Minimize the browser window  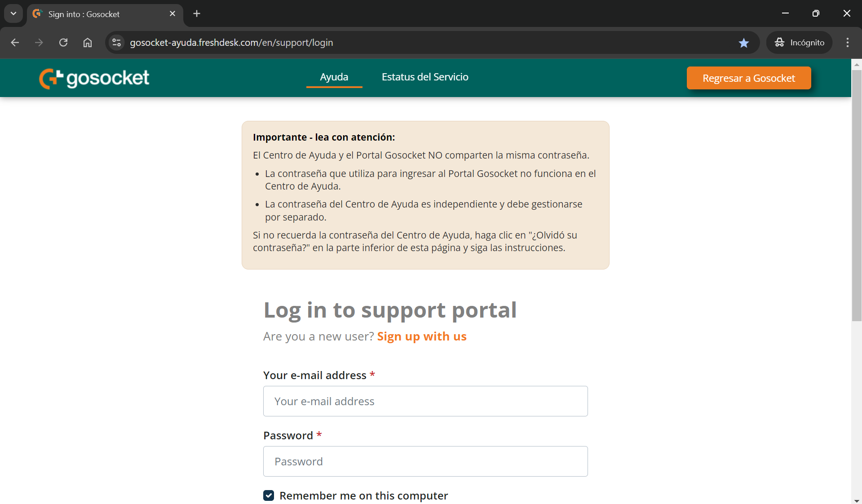click(x=785, y=13)
